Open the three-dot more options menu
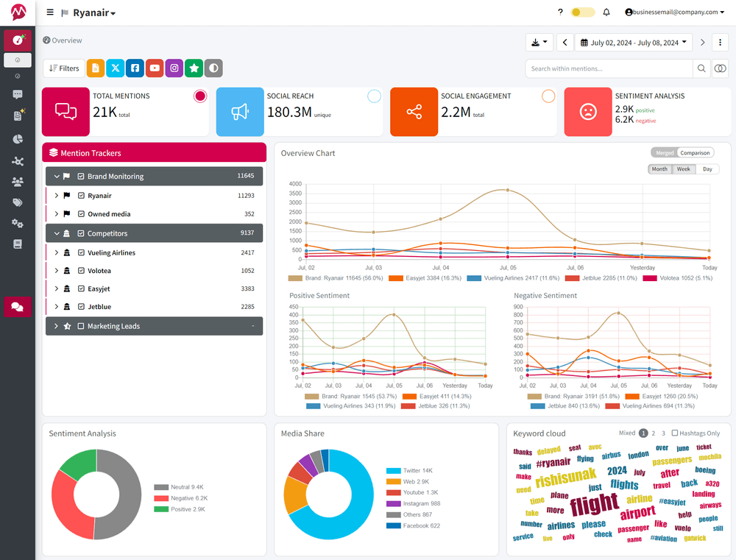Viewport: 736px width, 560px height. coord(720,42)
